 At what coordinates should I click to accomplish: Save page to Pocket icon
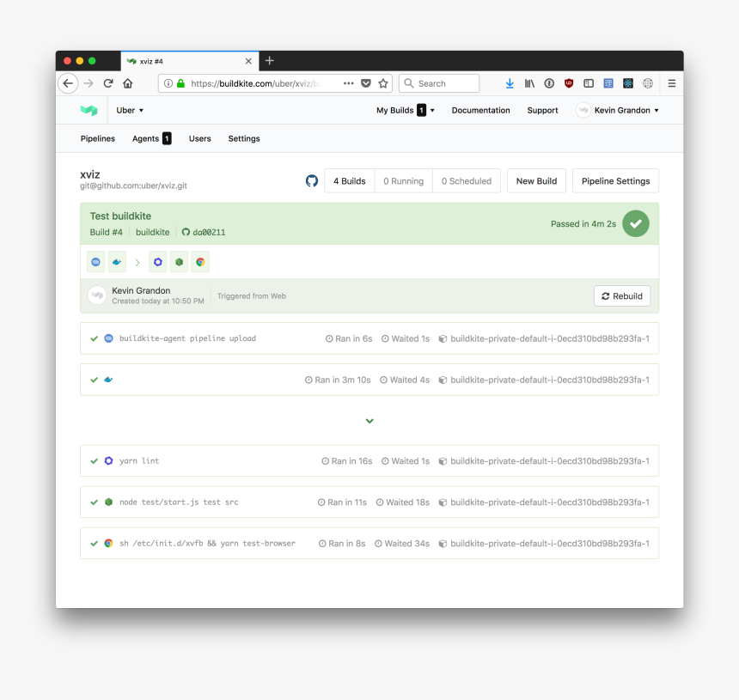tap(366, 83)
